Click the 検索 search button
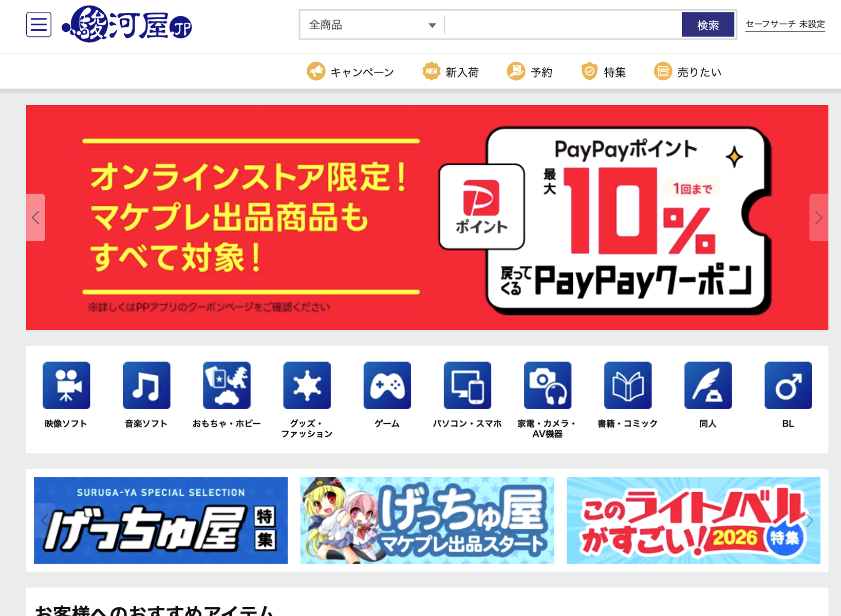The image size is (841, 616). point(708,25)
